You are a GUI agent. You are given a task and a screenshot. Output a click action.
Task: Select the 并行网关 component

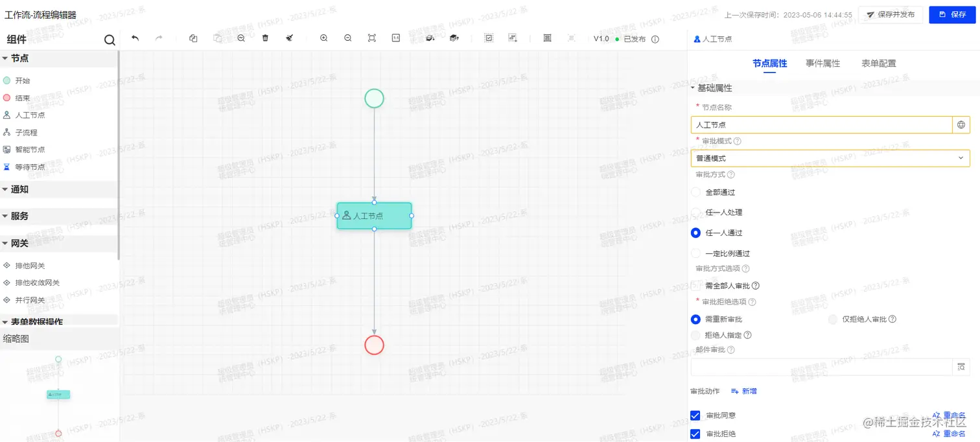24,301
